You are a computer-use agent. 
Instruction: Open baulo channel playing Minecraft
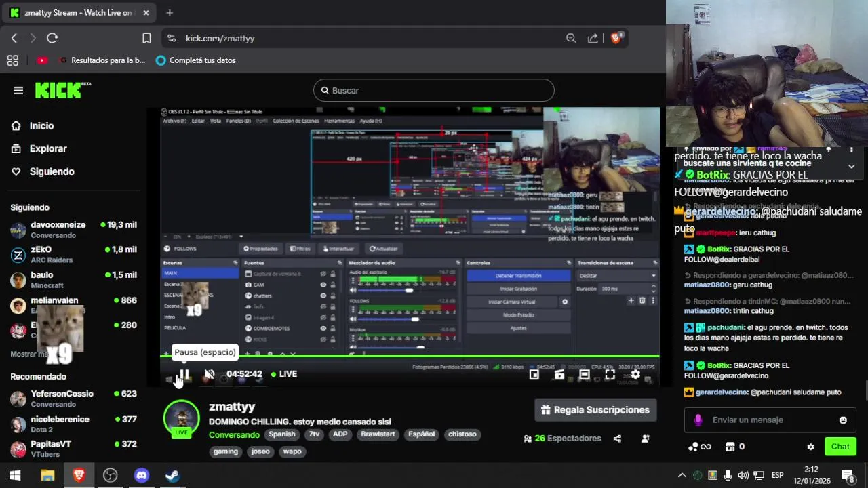tap(73, 280)
